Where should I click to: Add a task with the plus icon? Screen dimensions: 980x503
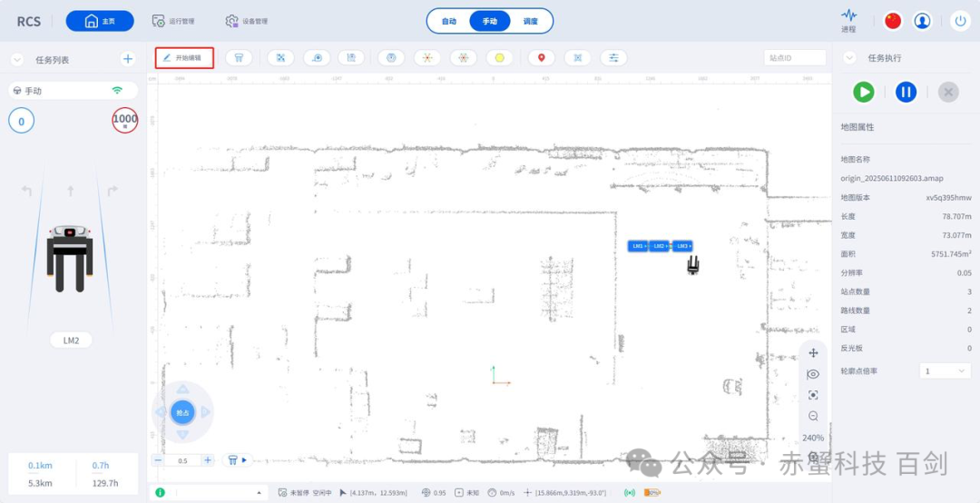coord(128,59)
